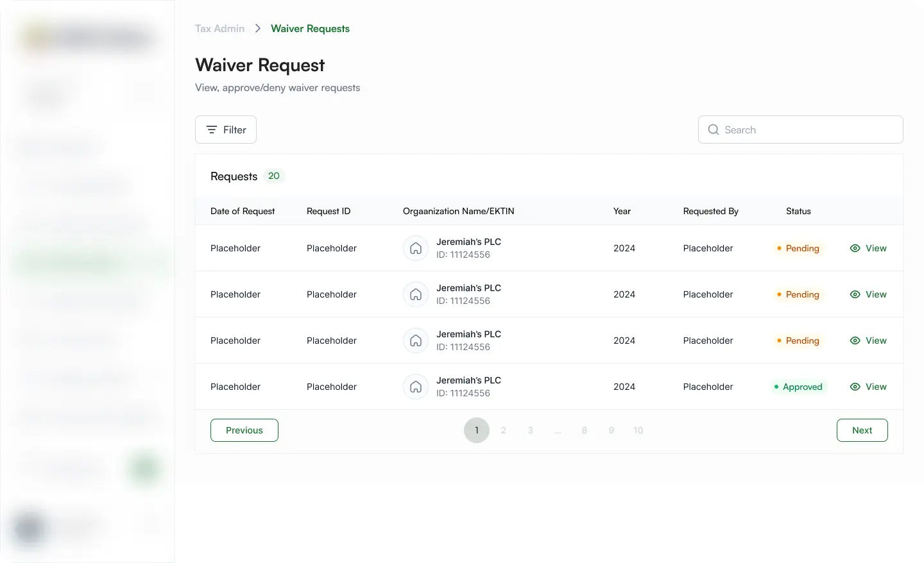Viewport: 924px width, 563px height.
Task: Select current page 1 indicator
Action: click(x=477, y=430)
